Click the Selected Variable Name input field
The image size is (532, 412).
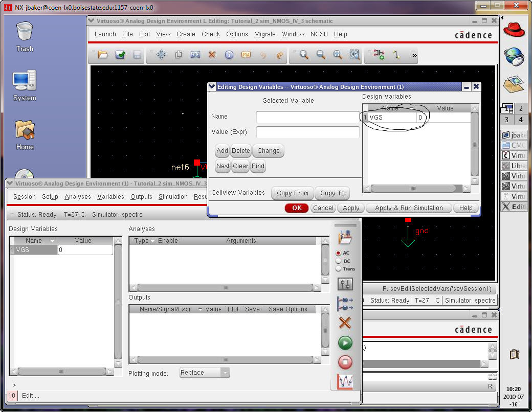pos(308,117)
